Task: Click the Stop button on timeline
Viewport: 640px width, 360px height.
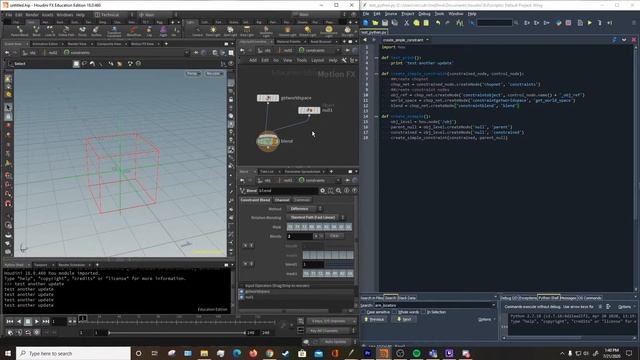Action: pyautogui.click(x=28, y=322)
